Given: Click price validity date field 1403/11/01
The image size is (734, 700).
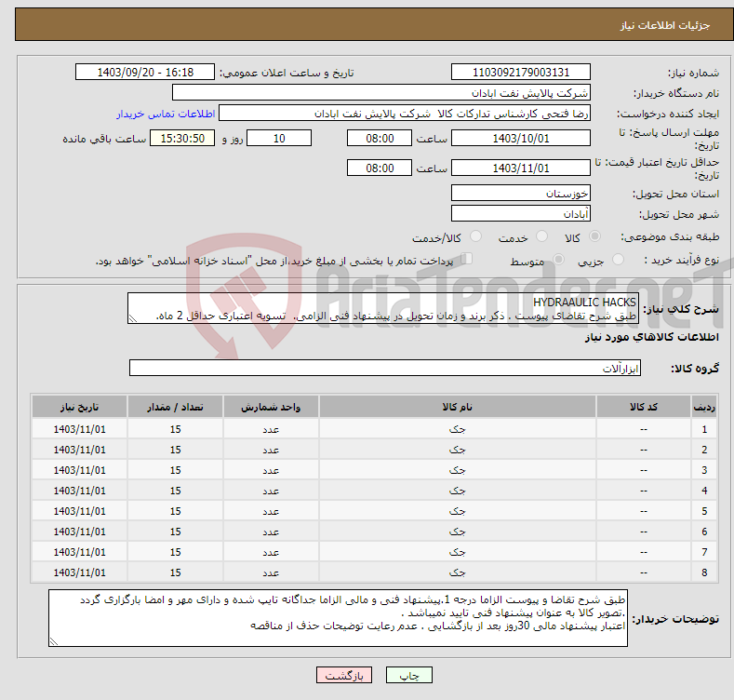Looking at the screenshot, I should (521, 168).
